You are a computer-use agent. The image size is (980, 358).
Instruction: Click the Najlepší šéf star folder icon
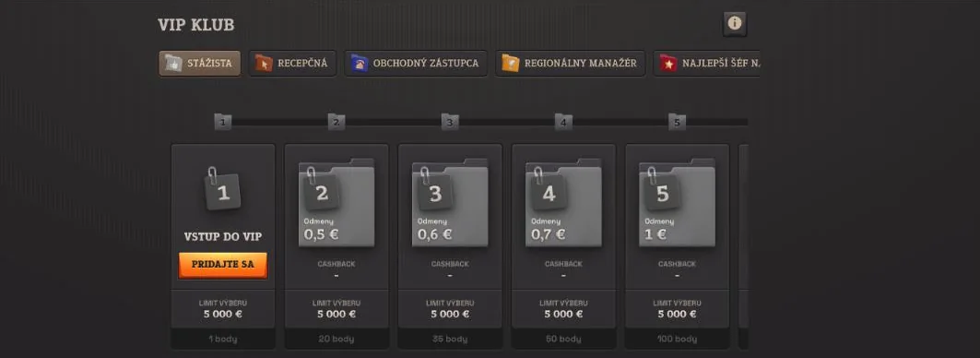[x=668, y=64]
